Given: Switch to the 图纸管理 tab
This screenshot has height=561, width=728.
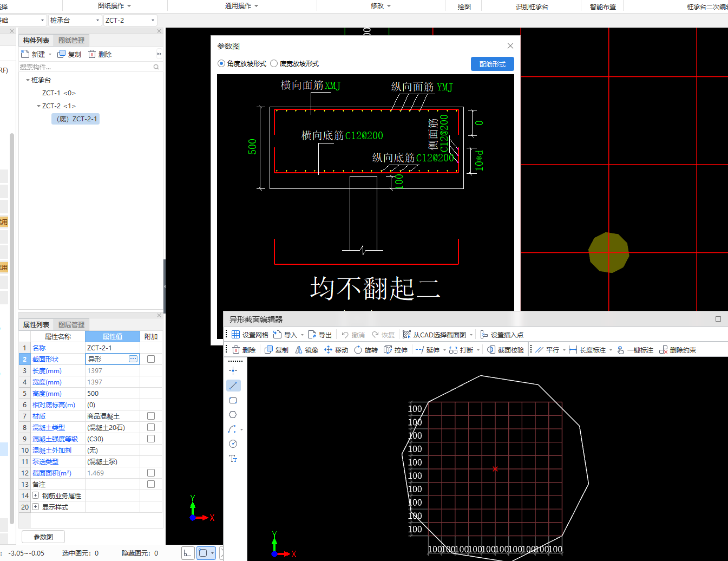Looking at the screenshot, I should click(71, 41).
